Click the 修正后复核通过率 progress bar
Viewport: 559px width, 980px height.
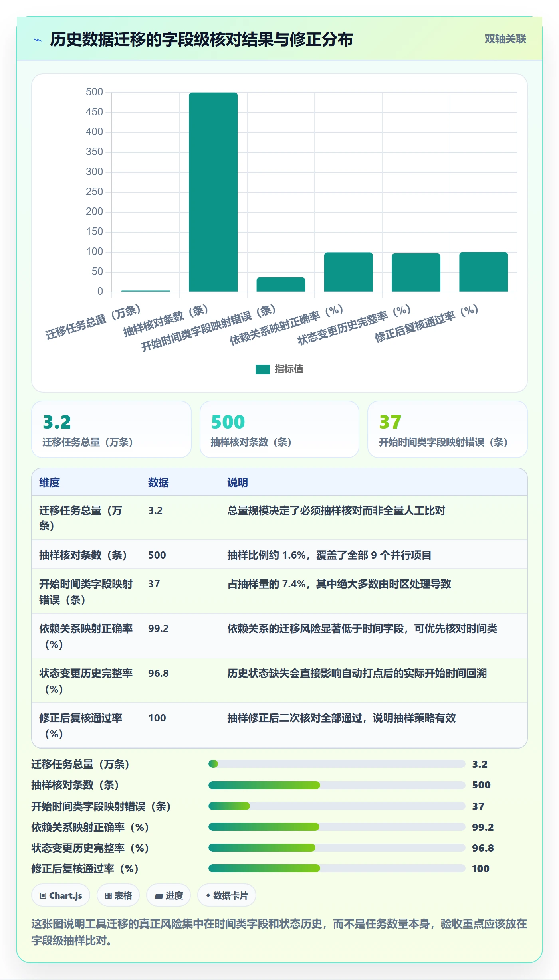coord(337,868)
